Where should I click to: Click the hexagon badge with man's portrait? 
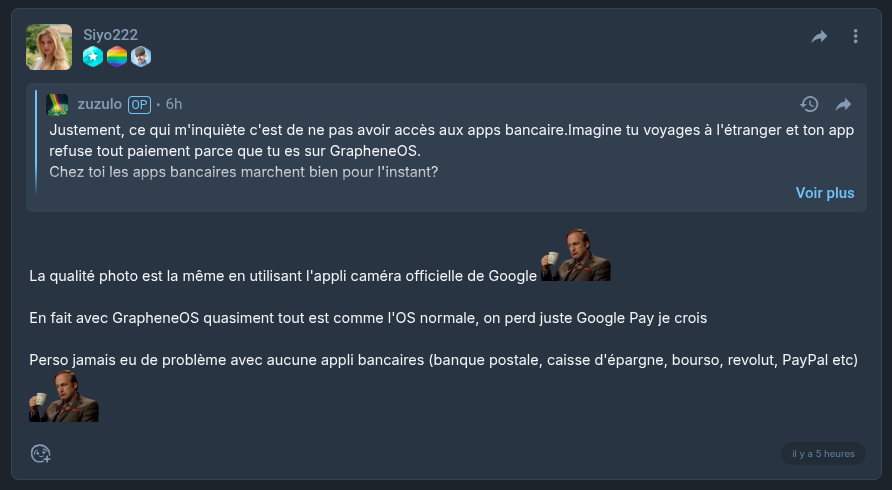[141, 57]
